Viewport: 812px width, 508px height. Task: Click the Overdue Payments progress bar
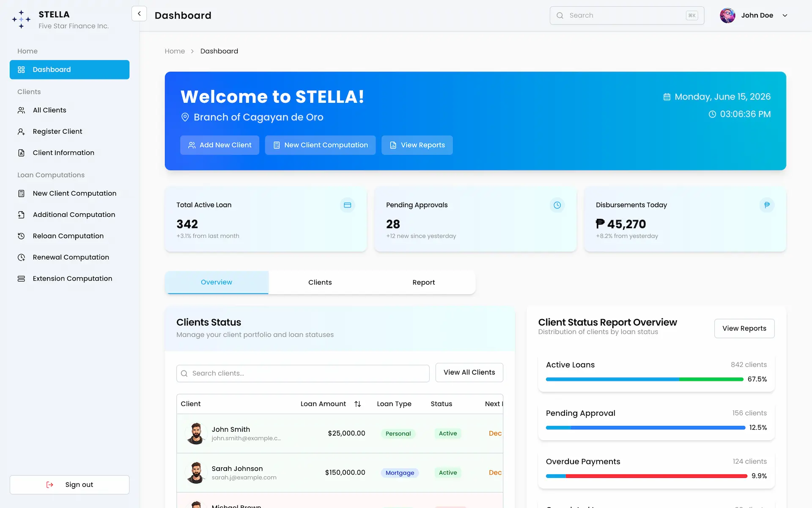647,476
